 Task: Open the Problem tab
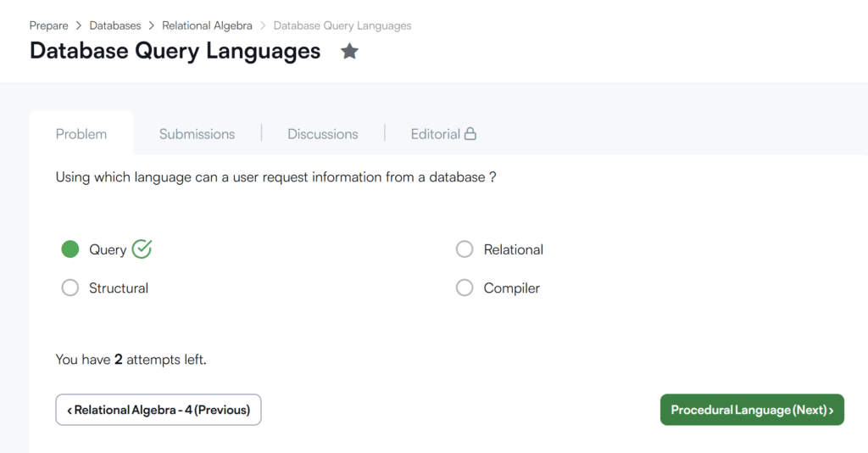pyautogui.click(x=81, y=134)
